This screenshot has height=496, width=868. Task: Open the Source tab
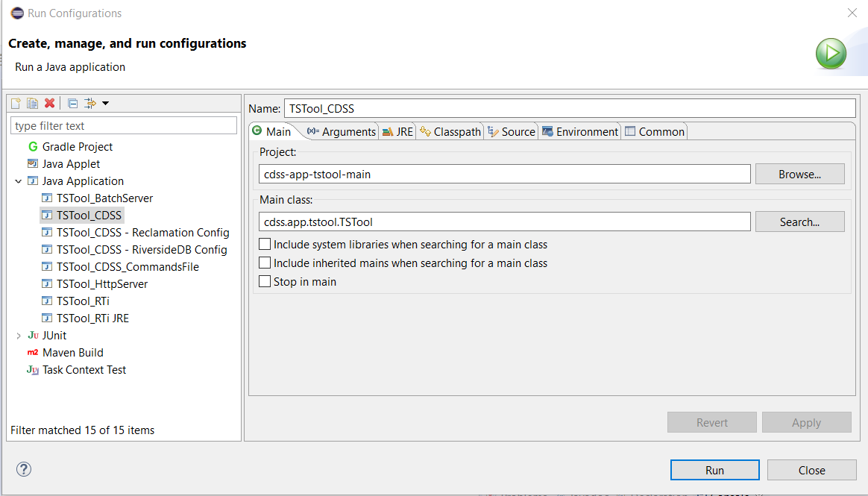click(x=512, y=132)
